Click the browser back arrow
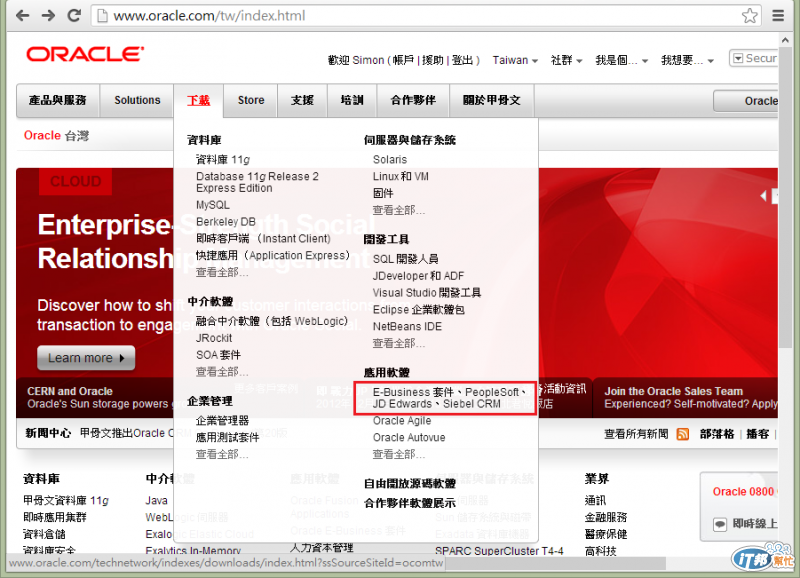This screenshot has width=800, height=578. (x=22, y=15)
